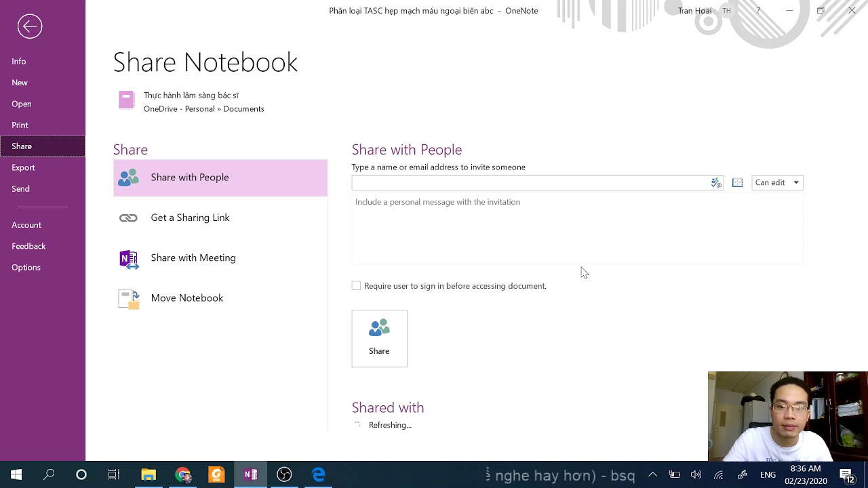Select the Move Notebook option
Screen dimensions: 868x488
click(x=220, y=298)
